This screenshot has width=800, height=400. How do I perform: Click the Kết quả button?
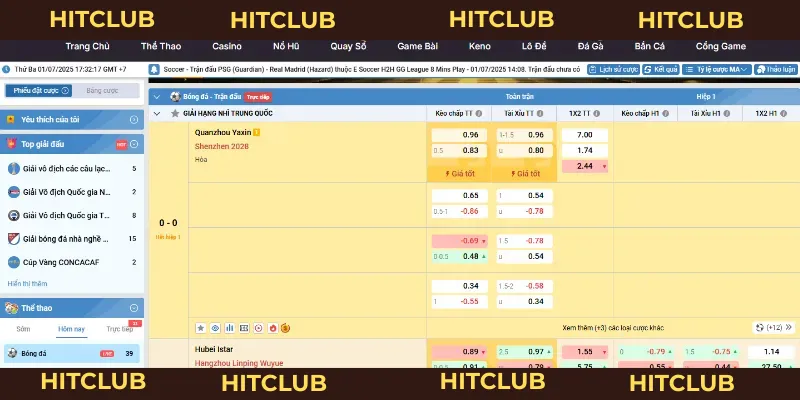[661, 69]
